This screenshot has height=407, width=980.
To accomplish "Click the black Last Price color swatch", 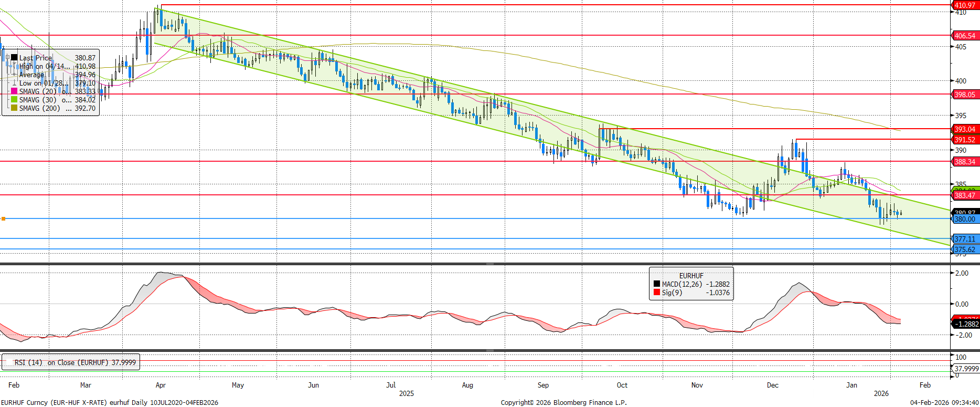I will click(14, 58).
